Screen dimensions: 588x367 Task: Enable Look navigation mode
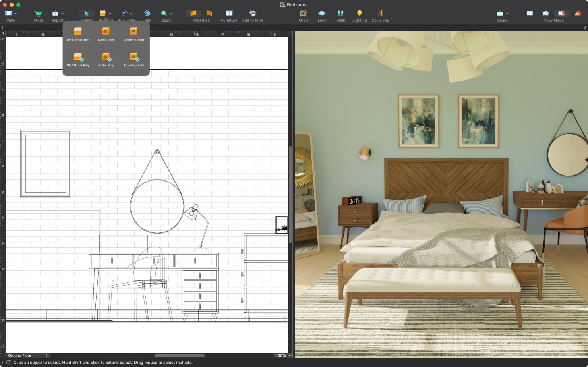click(322, 14)
